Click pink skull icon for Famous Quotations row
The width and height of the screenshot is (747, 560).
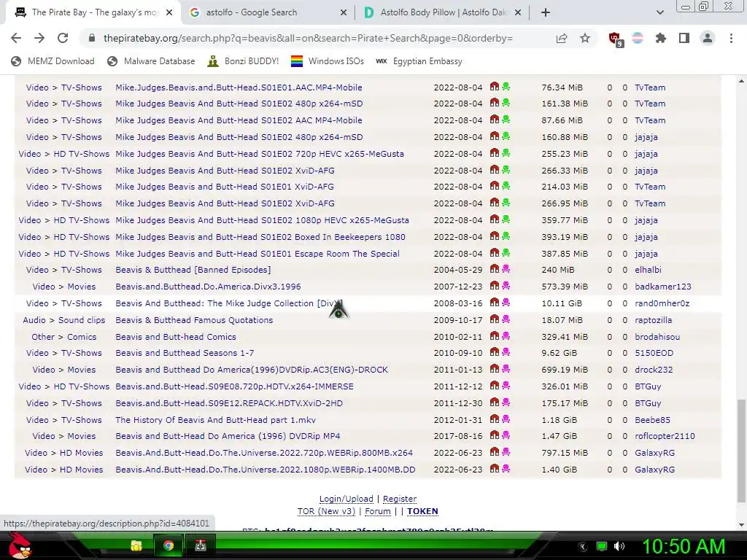click(x=506, y=319)
